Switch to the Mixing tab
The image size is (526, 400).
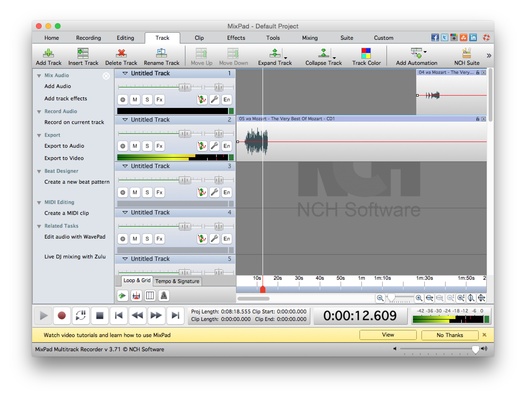[x=310, y=38]
